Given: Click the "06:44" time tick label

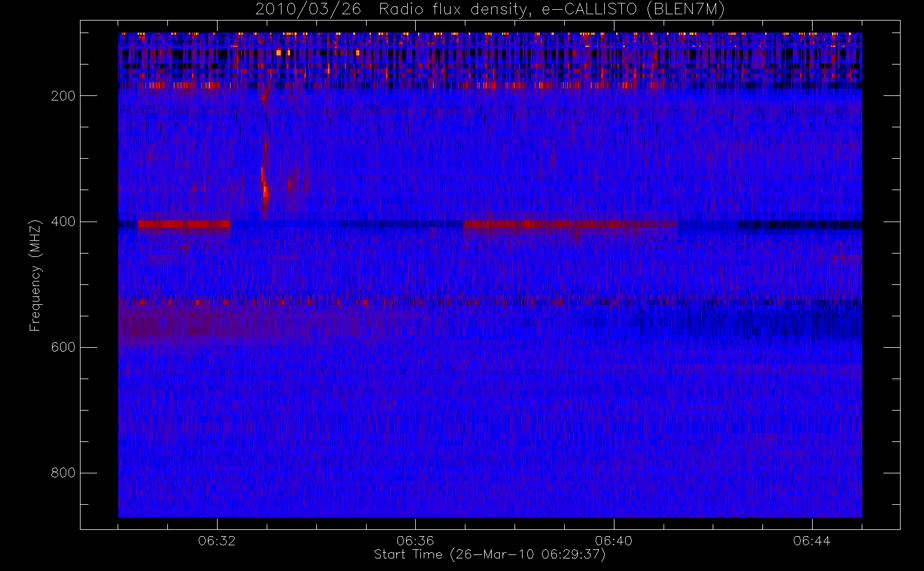Looking at the screenshot, I should tap(811, 541).
